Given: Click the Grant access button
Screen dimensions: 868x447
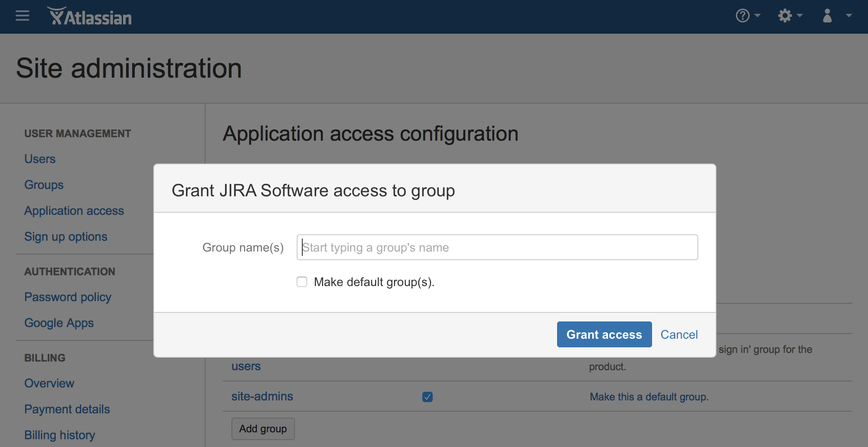Looking at the screenshot, I should [604, 334].
